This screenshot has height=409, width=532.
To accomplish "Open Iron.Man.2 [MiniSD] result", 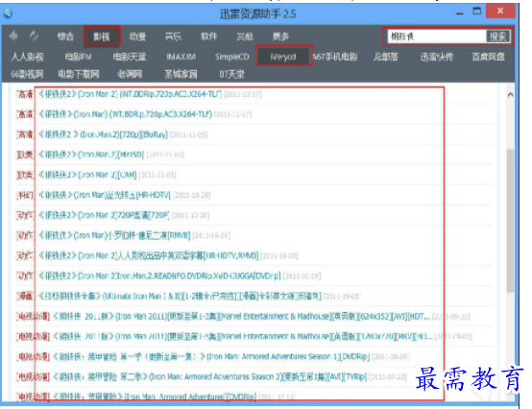I will coord(91,155).
